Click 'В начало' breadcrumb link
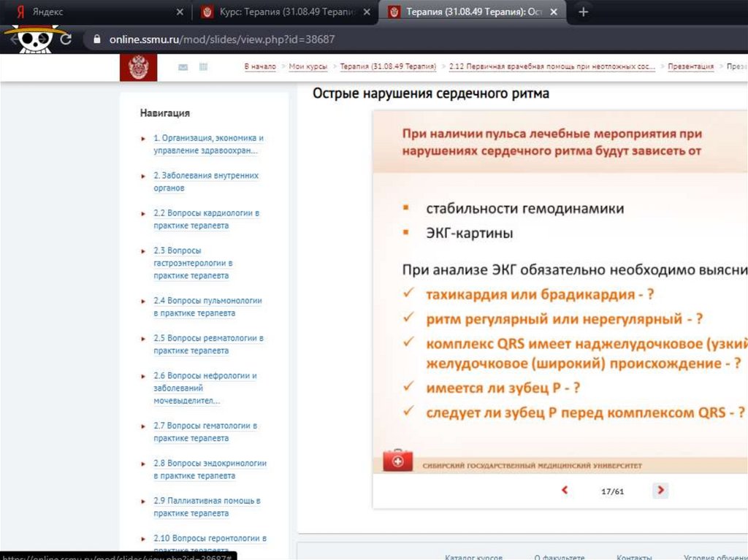Viewport: 748px width, 560px height. click(x=260, y=66)
